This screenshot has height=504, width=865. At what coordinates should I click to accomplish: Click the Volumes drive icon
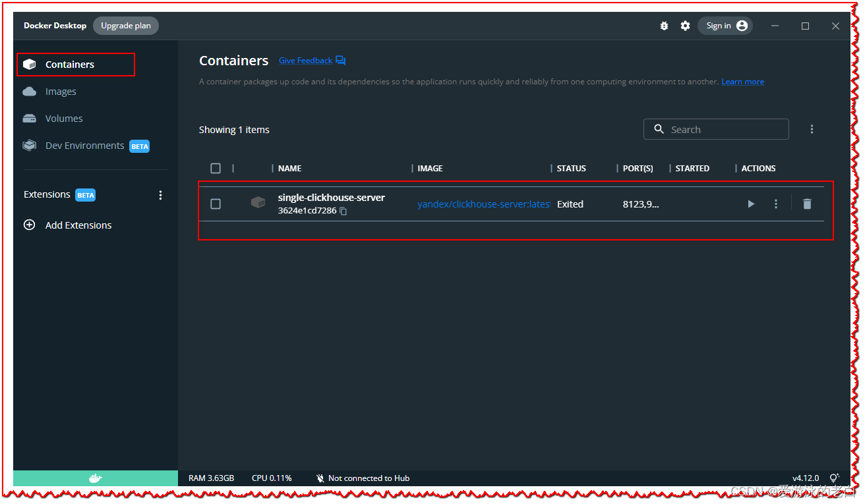click(29, 119)
